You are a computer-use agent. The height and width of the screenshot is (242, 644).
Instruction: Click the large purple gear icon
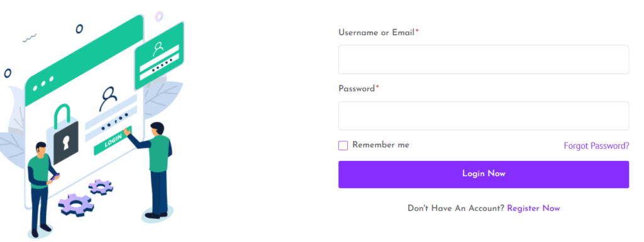[76, 205]
